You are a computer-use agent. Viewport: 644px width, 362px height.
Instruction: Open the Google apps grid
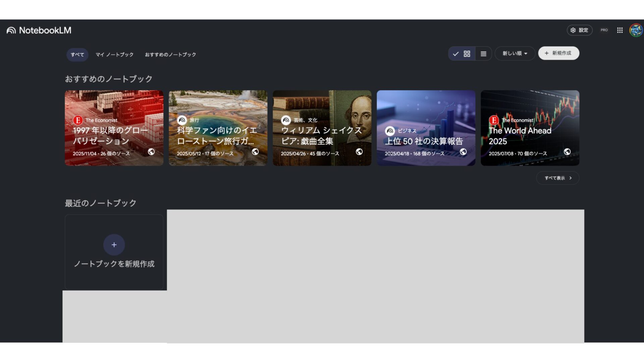coord(620,30)
